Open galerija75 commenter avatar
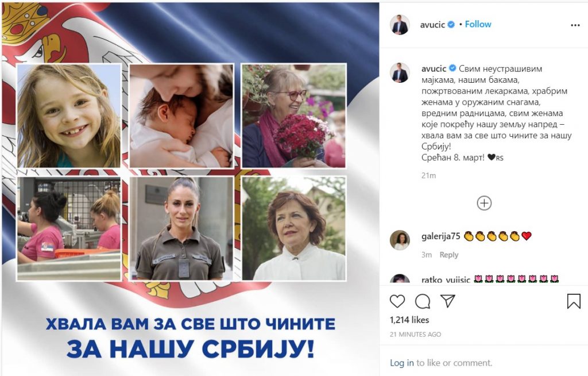Screen dimensions: 588x376 (x=400, y=240)
